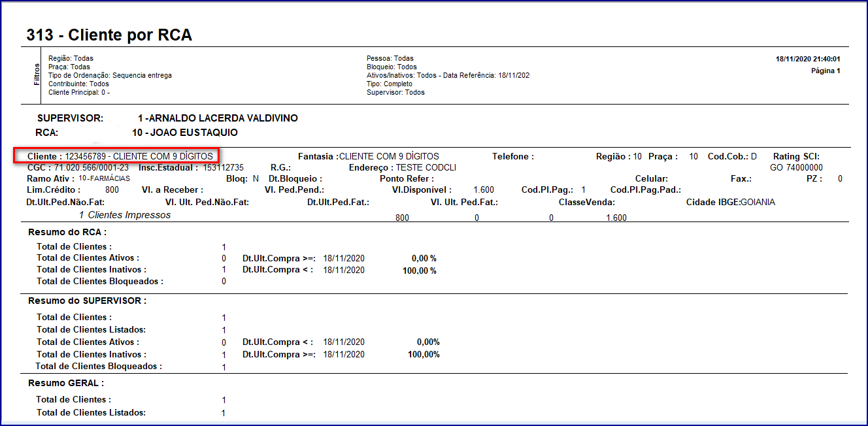Viewport: 868px width, 426px height.
Task: Select postal text 'GO 74000000'
Action: tap(796, 168)
